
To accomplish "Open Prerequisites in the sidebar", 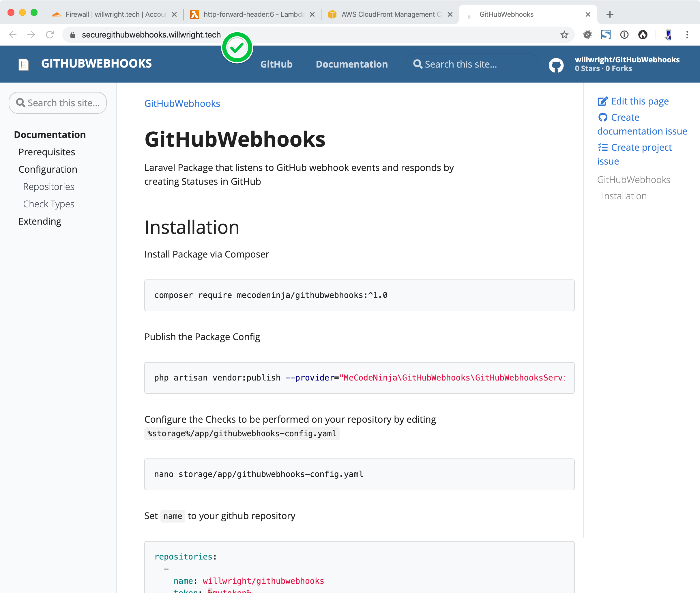I will 47,152.
